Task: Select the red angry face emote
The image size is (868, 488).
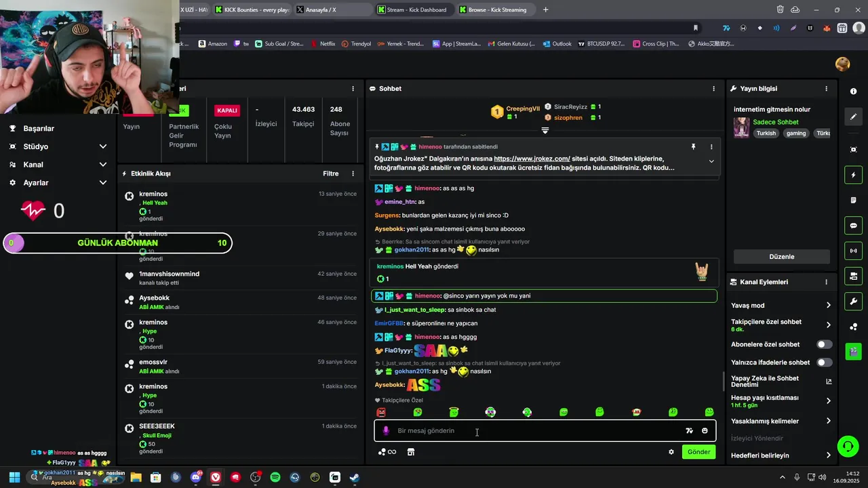Action: 381,412
